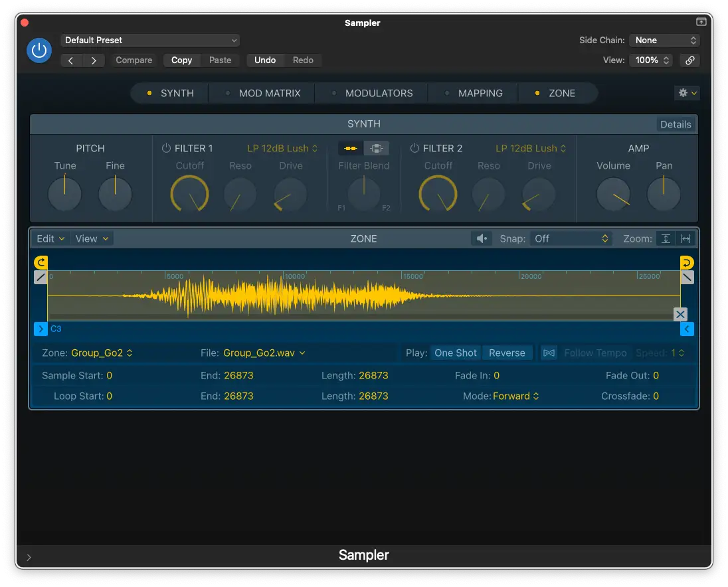This screenshot has height=587, width=728.
Task: Click the speaker preview icon in Zone
Action: [482, 238]
